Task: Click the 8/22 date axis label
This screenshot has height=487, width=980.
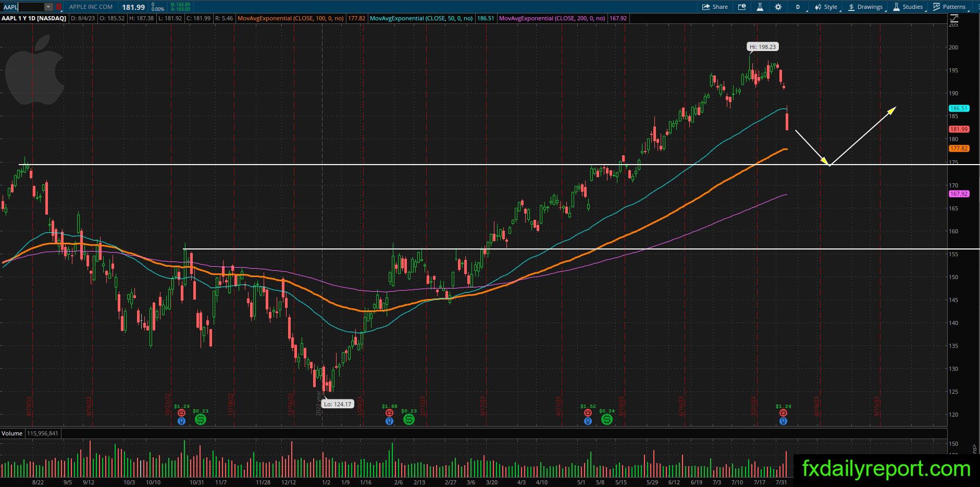Action: click(38, 482)
